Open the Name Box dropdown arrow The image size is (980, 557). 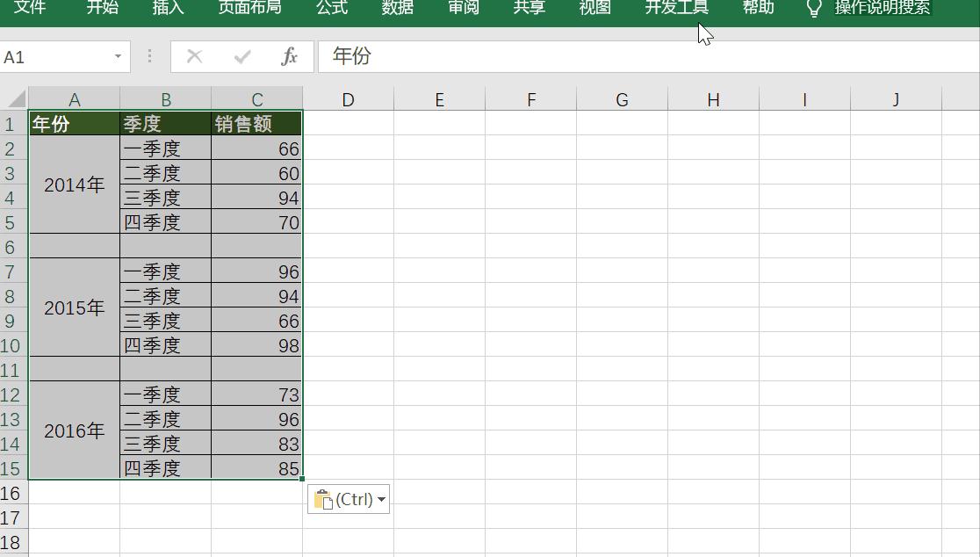pos(119,56)
